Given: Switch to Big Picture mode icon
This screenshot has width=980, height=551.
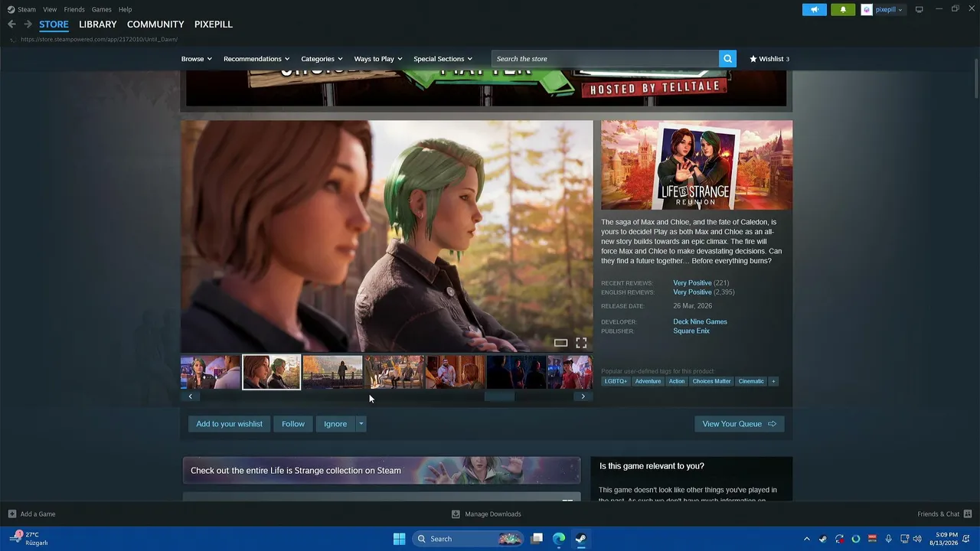Looking at the screenshot, I should click(x=920, y=9).
